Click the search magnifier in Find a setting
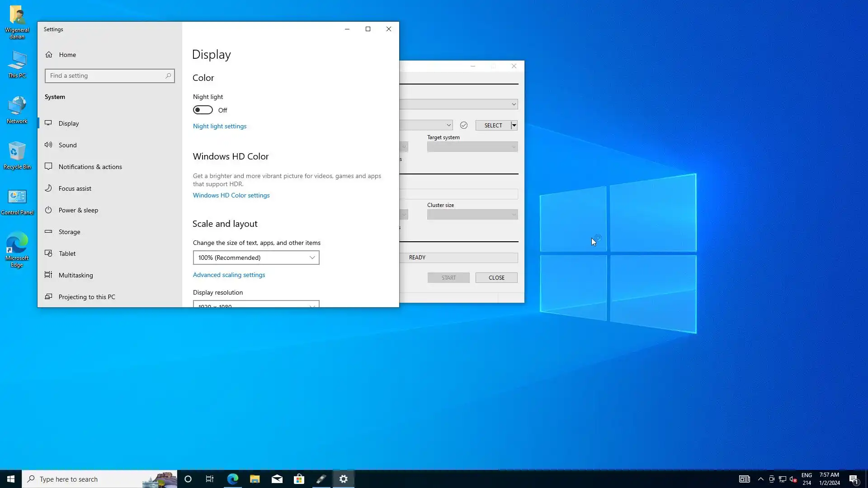 point(168,76)
